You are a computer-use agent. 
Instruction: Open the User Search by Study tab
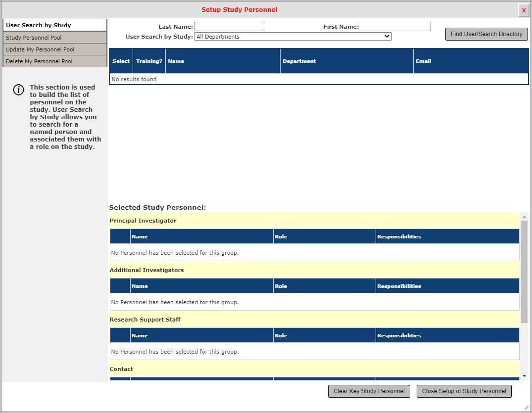(54, 25)
